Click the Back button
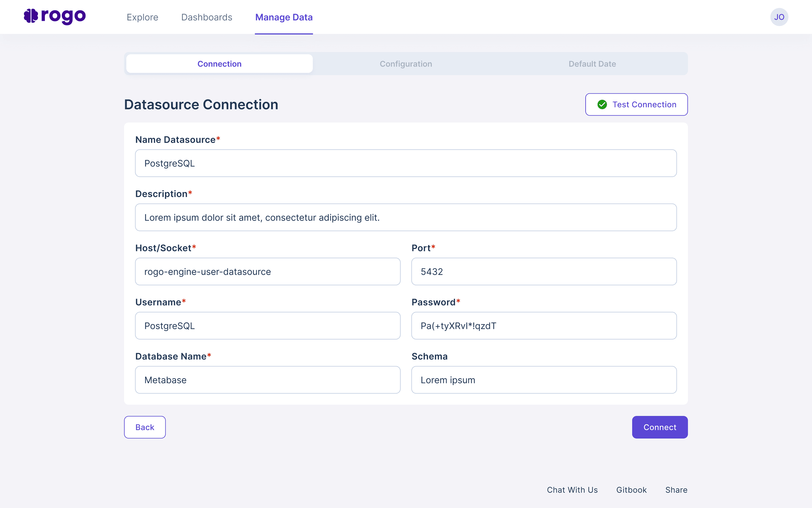 [145, 427]
